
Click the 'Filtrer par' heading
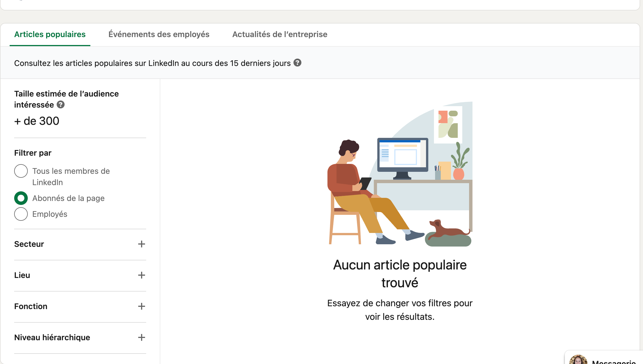coord(33,153)
